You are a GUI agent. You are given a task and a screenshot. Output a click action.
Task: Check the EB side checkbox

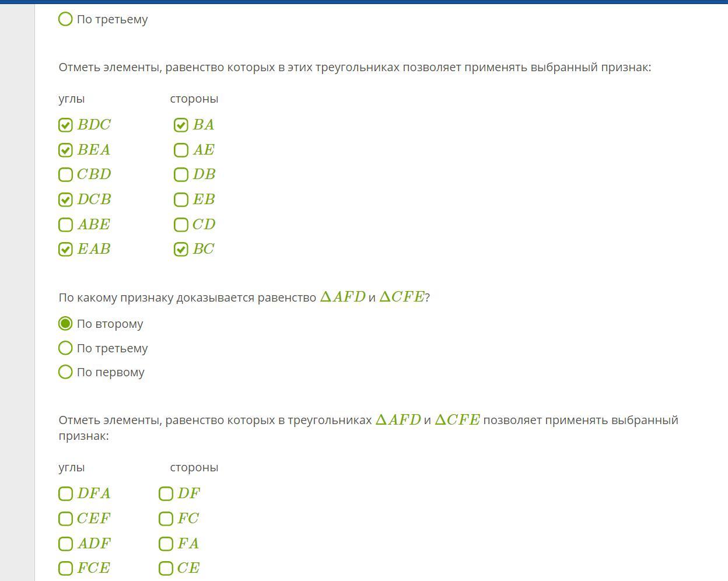[181, 199]
